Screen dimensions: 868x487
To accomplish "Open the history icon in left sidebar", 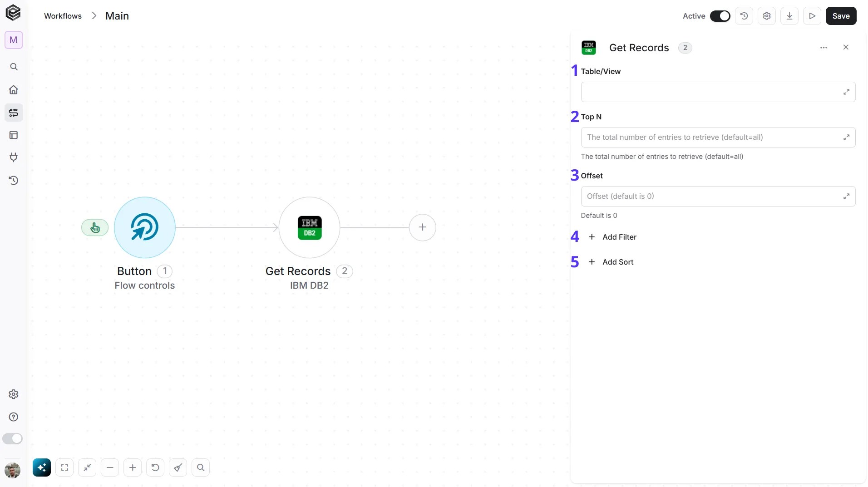I will click(x=14, y=180).
